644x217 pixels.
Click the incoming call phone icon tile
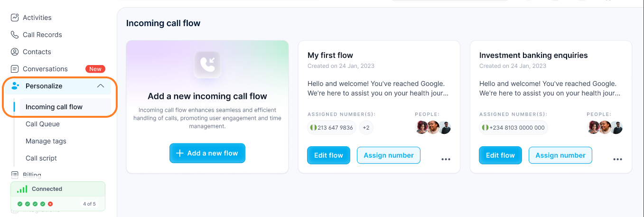pos(207,65)
